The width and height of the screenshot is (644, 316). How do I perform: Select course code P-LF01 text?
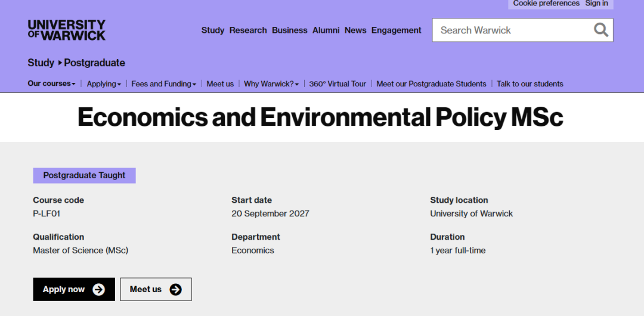click(47, 213)
